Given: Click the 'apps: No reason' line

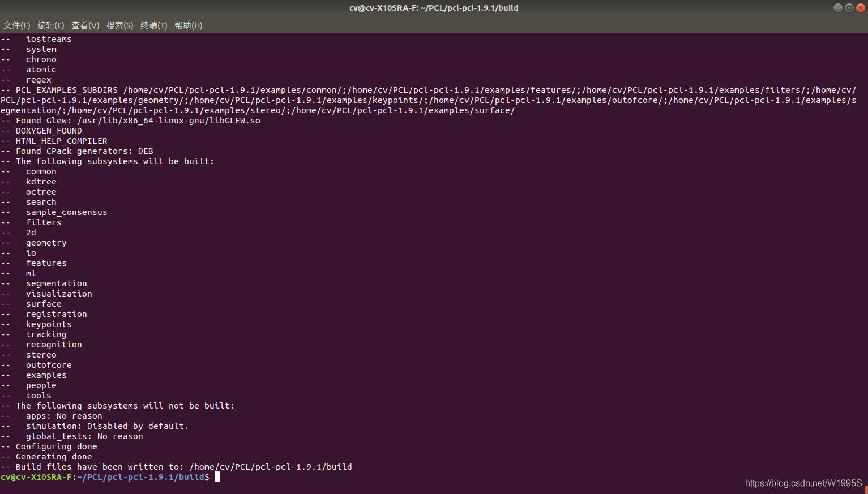Looking at the screenshot, I should point(52,416).
